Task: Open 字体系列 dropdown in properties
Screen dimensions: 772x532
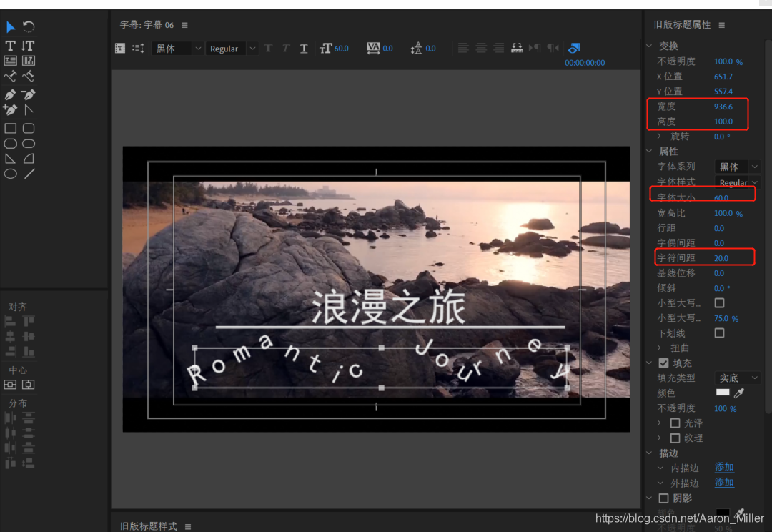Action: pos(737,167)
